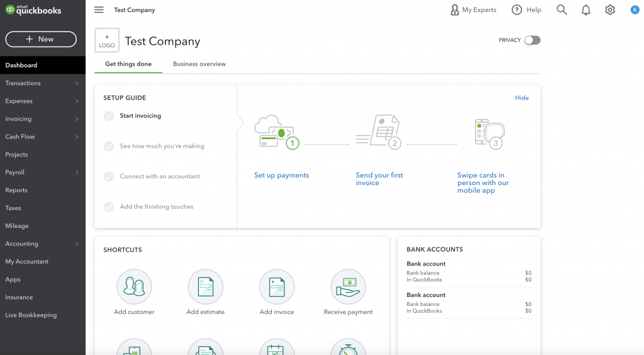Click the SETUP GUIDE heading
This screenshot has width=644, height=355.
[x=125, y=98]
